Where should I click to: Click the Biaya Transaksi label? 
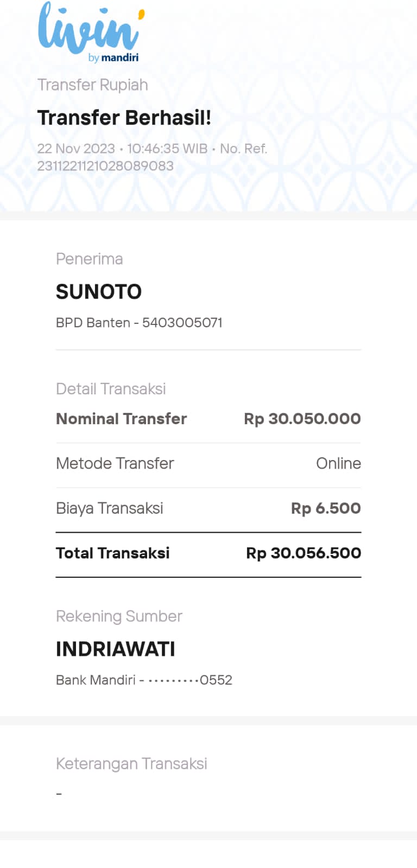[109, 508]
